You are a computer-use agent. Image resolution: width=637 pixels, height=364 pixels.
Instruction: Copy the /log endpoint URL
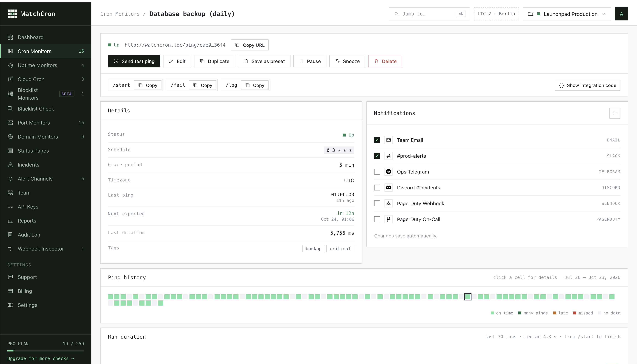[255, 85]
